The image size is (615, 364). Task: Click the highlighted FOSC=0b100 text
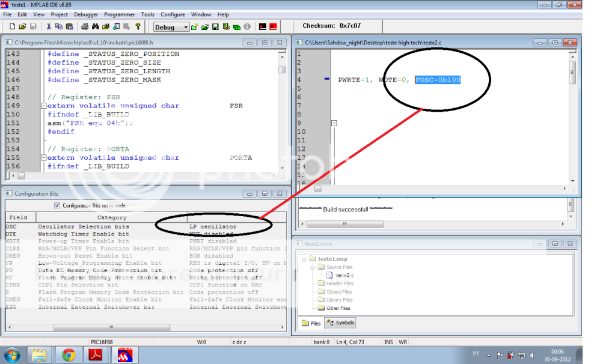tap(438, 80)
